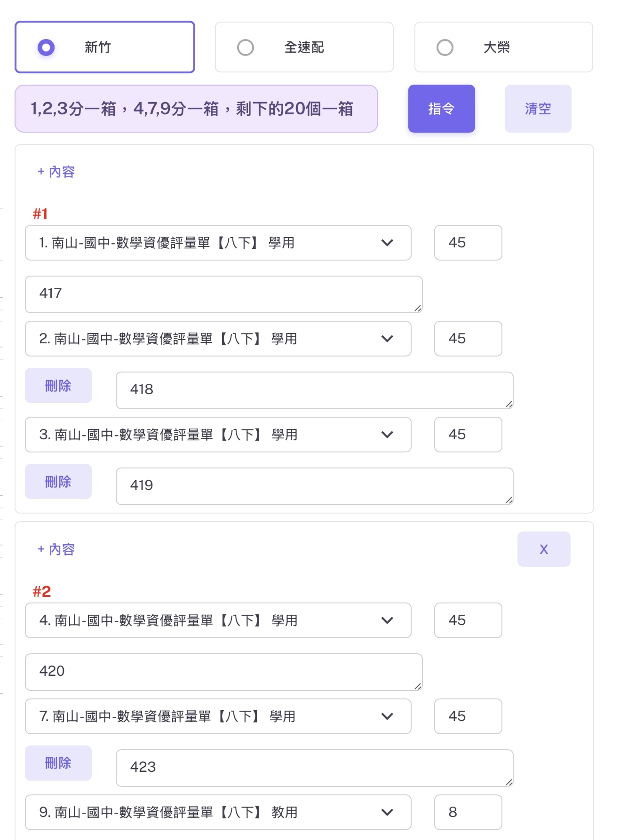Add content to box #2

(56, 549)
